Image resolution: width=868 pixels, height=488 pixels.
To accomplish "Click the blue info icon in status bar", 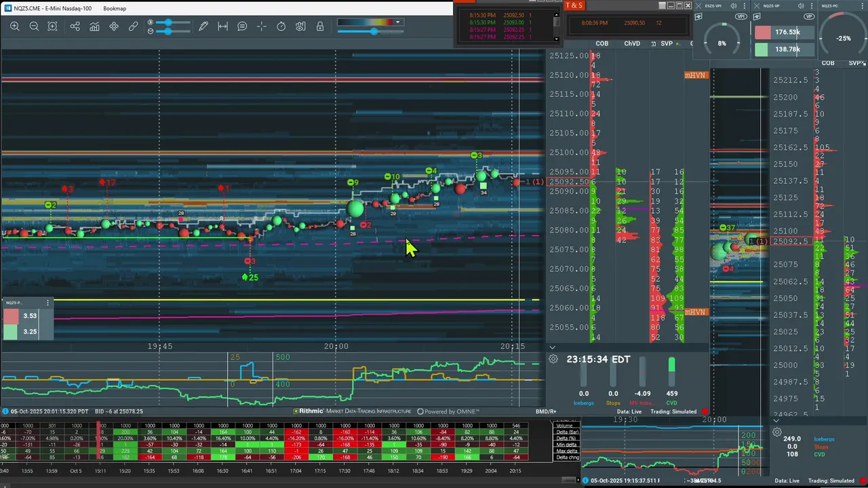I will pyautogui.click(x=5, y=411).
